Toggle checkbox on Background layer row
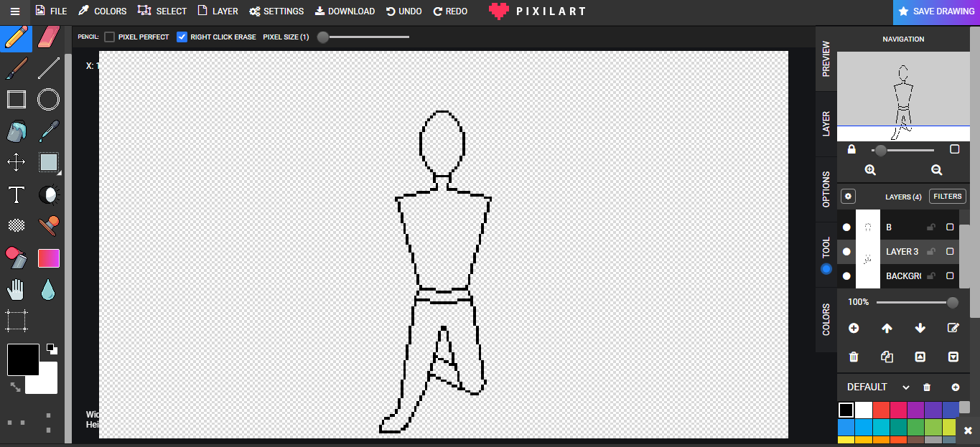 coord(950,276)
